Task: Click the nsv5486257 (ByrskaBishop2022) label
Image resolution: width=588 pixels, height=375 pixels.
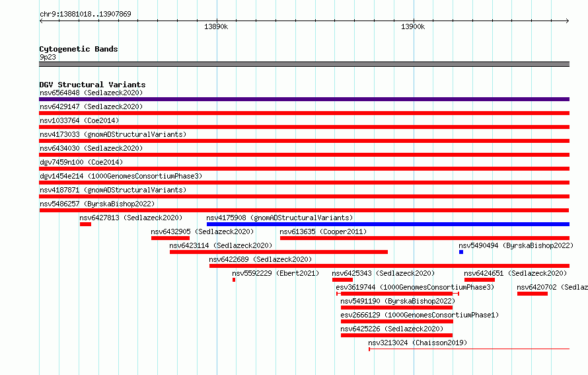Action: coord(97,204)
